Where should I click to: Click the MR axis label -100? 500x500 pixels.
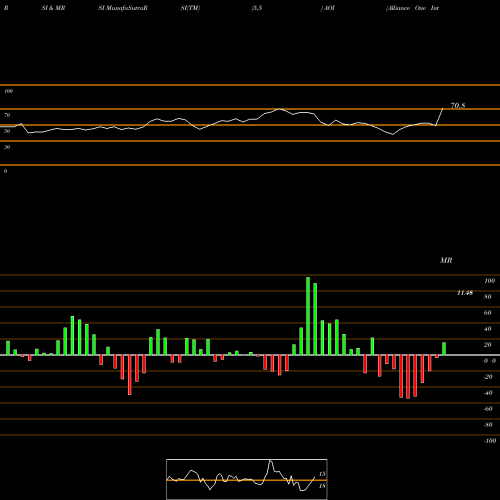[x=490, y=441]
